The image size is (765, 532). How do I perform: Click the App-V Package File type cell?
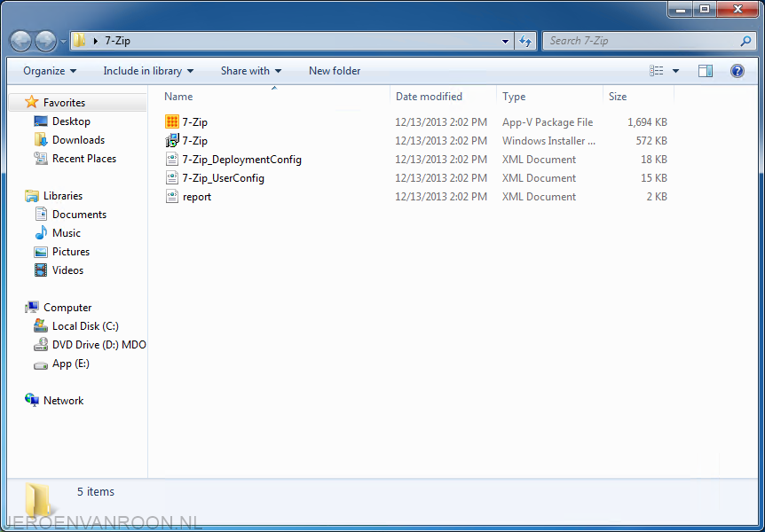[x=548, y=121]
